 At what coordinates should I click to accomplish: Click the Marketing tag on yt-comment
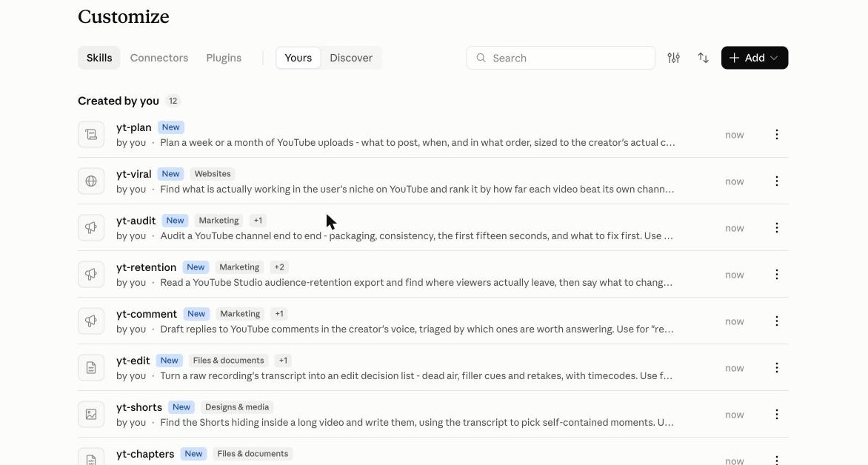click(240, 314)
